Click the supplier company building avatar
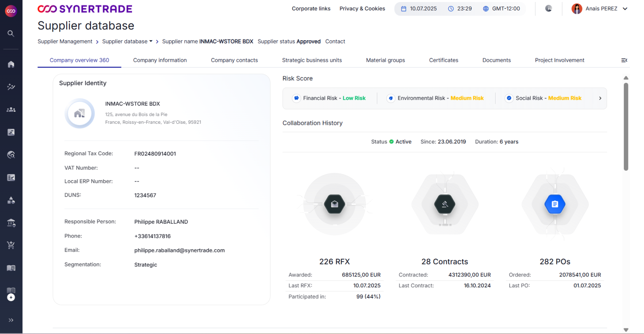The width and height of the screenshot is (644, 334). point(80,113)
